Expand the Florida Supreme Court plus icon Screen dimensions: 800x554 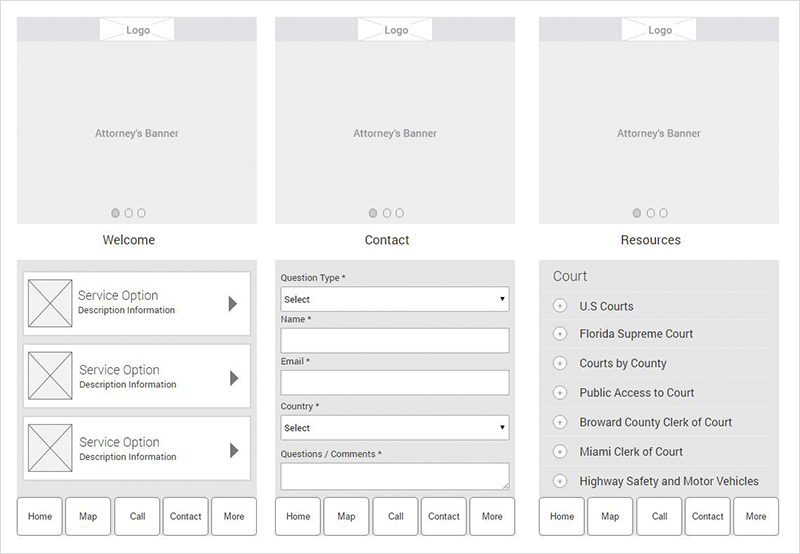[560, 334]
